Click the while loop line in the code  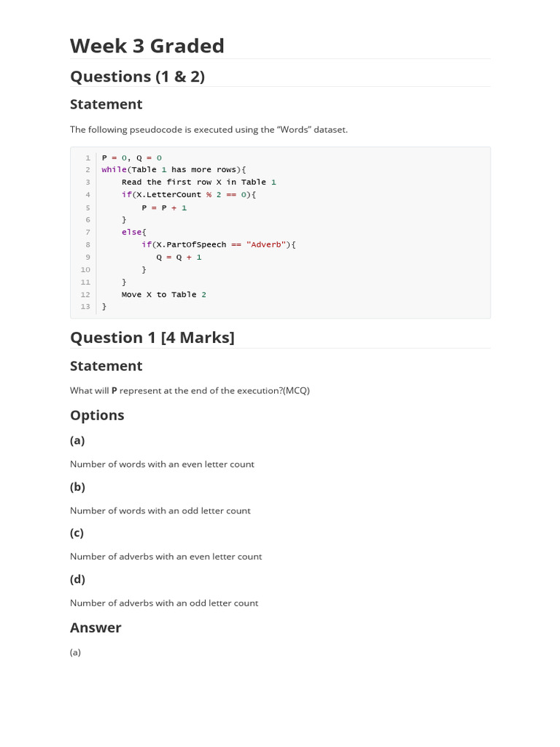[x=174, y=170]
